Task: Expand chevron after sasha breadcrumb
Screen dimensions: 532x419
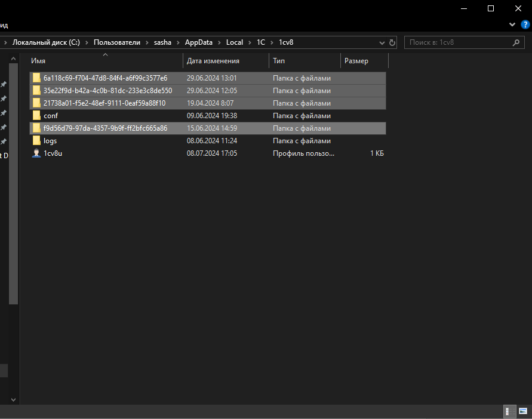Action: pos(178,43)
